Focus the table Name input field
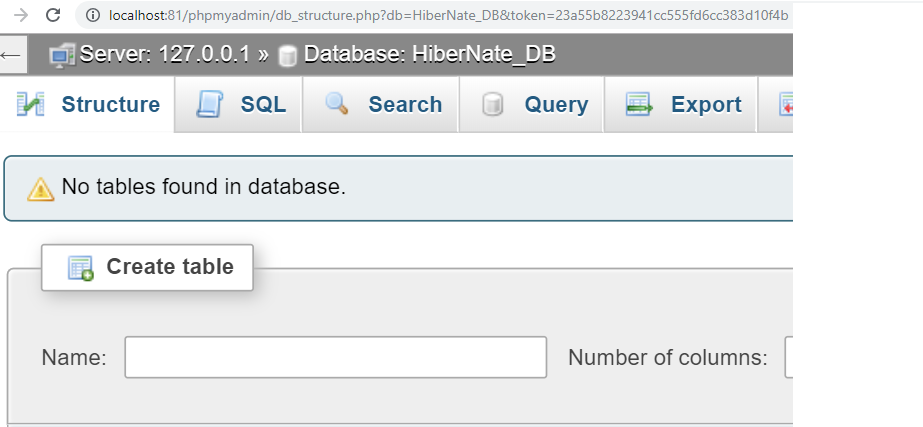Viewport: 923px width, 427px height. 336,357
